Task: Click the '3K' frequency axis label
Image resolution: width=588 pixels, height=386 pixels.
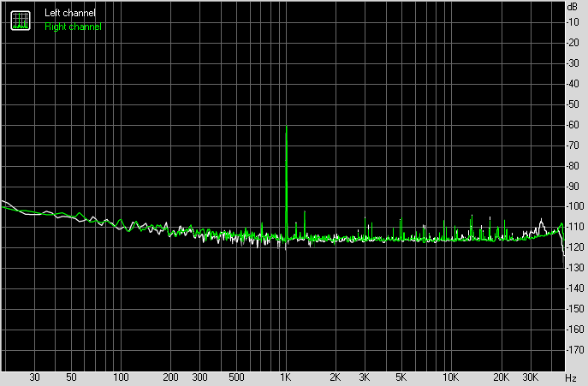Action: pyautogui.click(x=364, y=377)
